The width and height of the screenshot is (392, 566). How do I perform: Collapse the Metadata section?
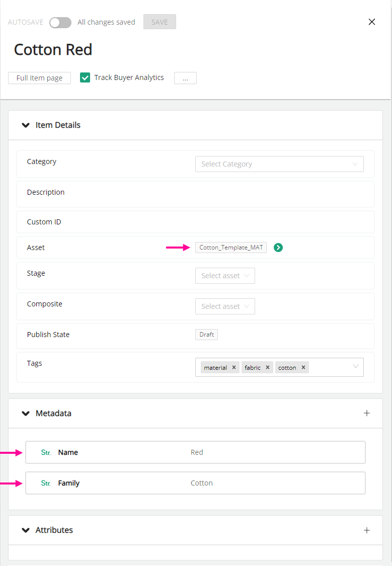pyautogui.click(x=26, y=414)
